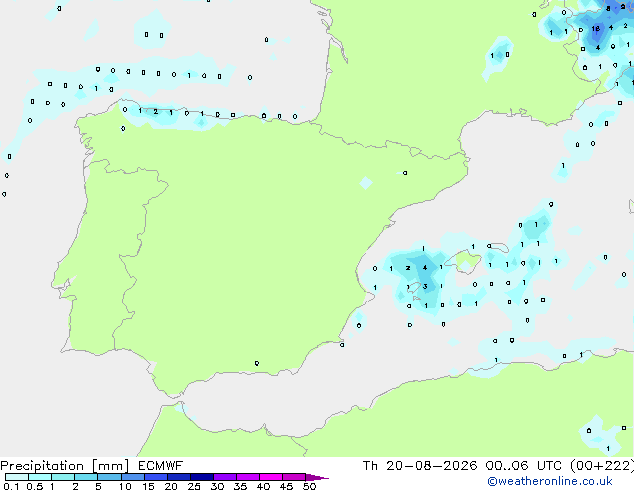Click the ECMWF model label
The height and width of the screenshot is (490, 634).
tap(161, 466)
